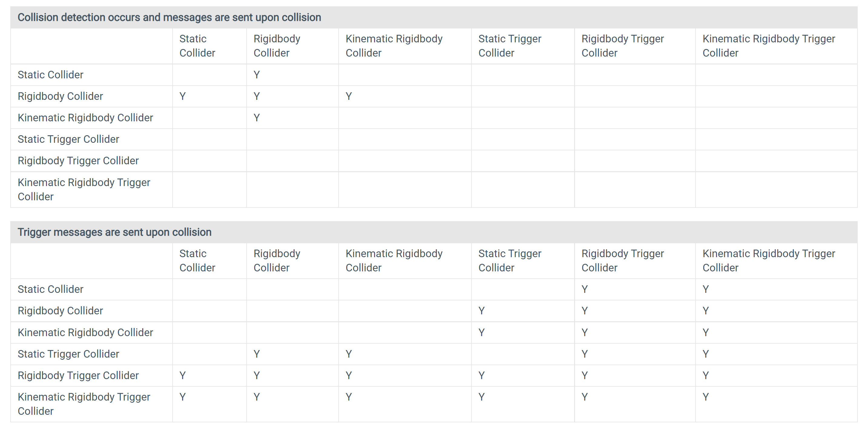This screenshot has width=868, height=429.
Task: Click Y under Static Collider column, top table Rigidbody row
Action: tap(182, 96)
